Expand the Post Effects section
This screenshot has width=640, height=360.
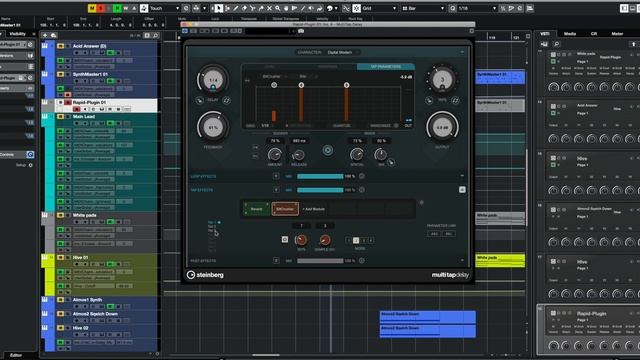[x=462, y=260]
